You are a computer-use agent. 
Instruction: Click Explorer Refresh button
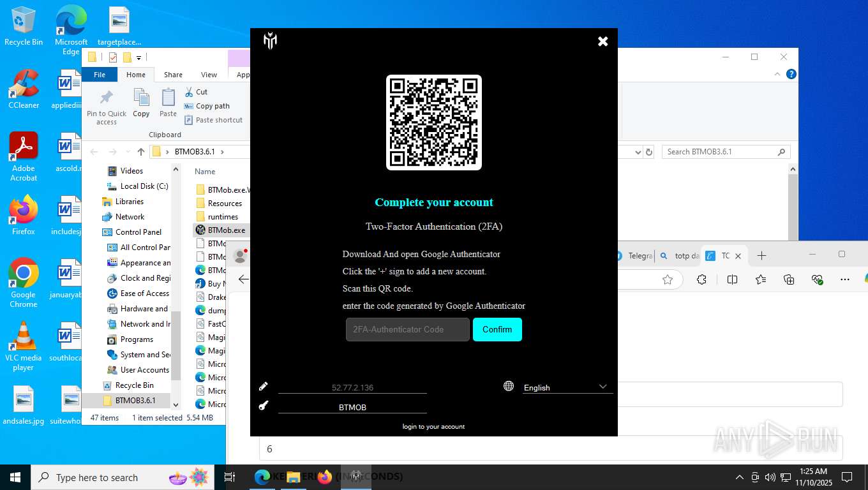pyautogui.click(x=649, y=152)
